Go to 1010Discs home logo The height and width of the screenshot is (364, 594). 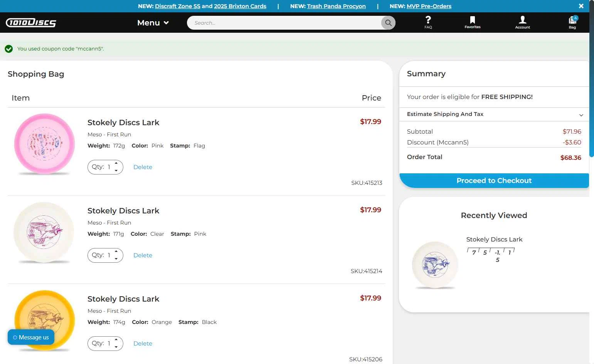(x=31, y=23)
